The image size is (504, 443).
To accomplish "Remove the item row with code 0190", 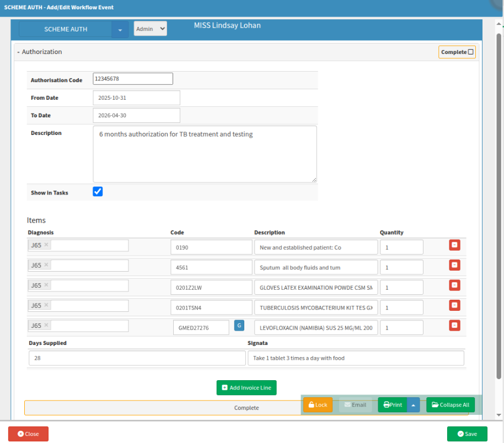I will point(454,245).
